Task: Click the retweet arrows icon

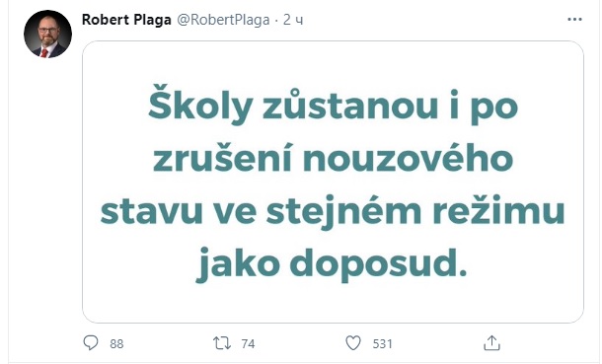Action: point(222,343)
